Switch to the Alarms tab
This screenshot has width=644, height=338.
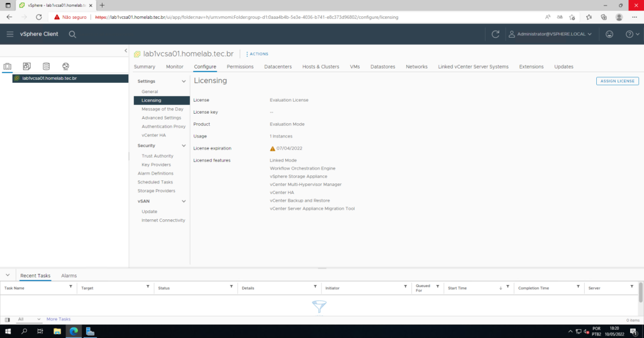(x=69, y=276)
